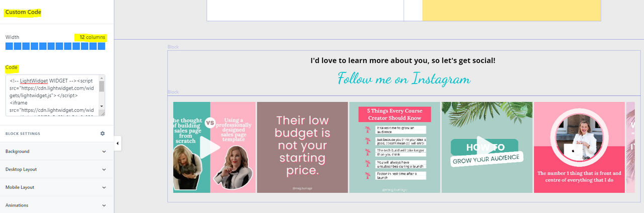
Task: Select the 'let's get social!' text line
Action: [403, 60]
